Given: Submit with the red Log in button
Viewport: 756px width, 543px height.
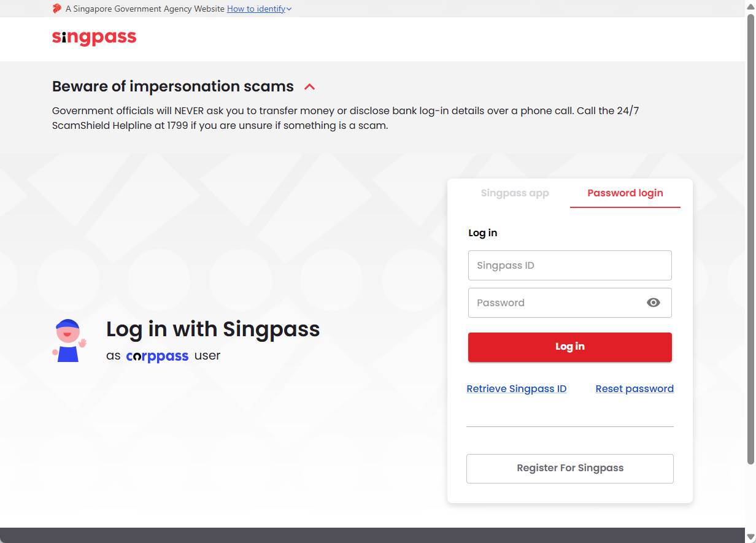Looking at the screenshot, I should (570, 347).
